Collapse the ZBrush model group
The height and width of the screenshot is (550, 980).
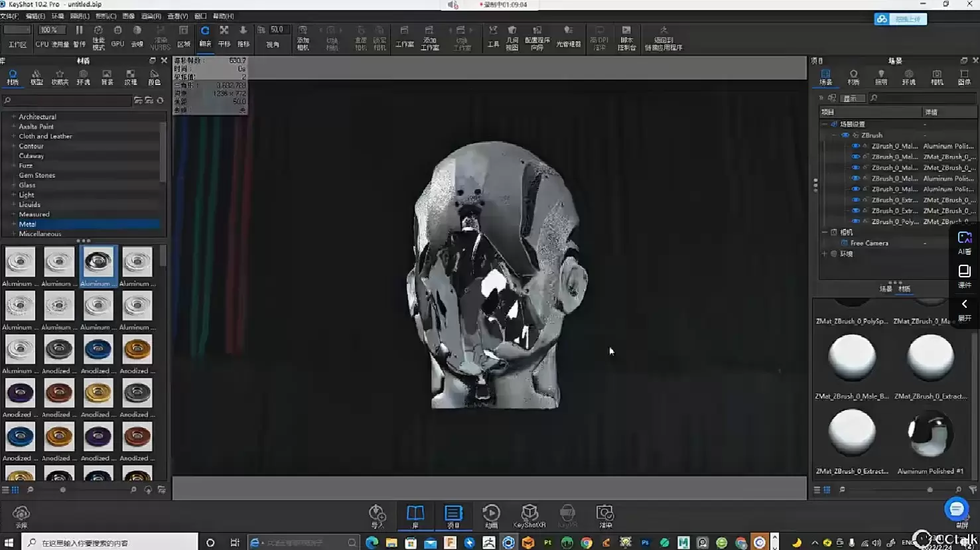pos(835,135)
